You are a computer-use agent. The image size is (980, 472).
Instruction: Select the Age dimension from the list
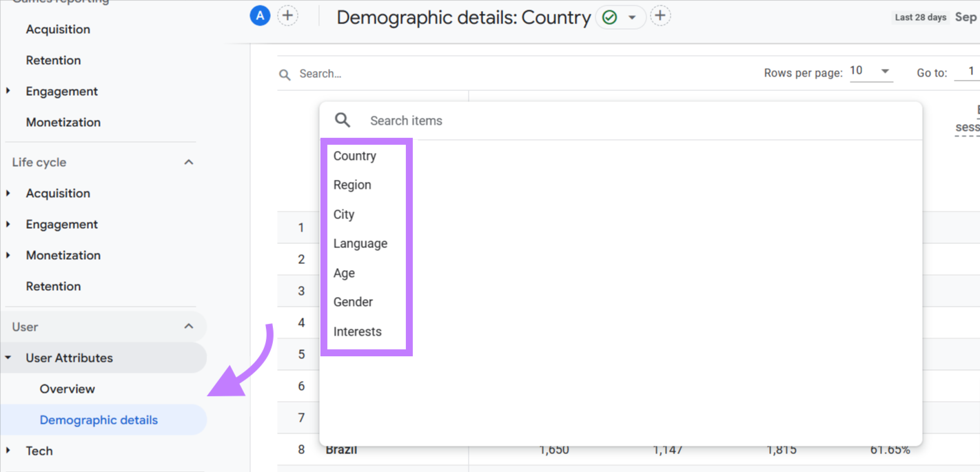[x=344, y=273]
